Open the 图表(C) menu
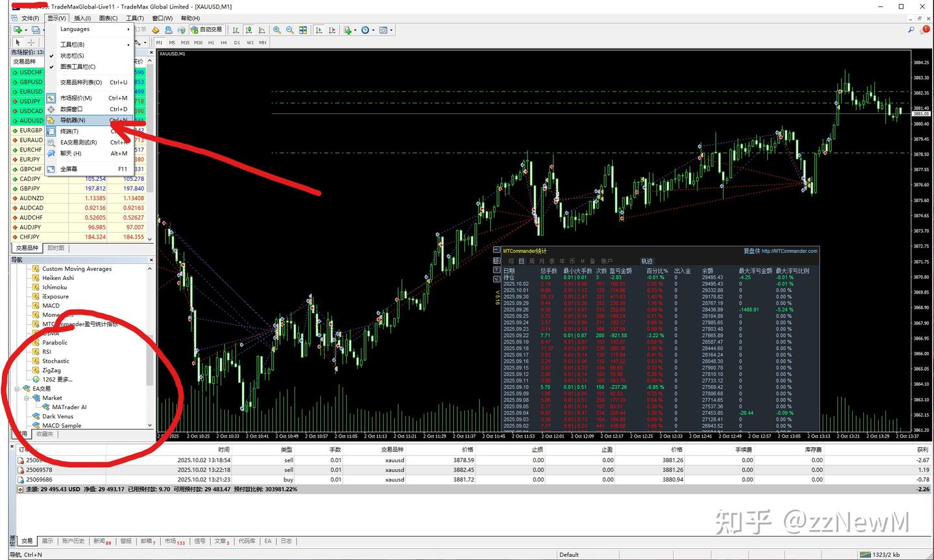Viewport: 934px width, 560px height. pos(108,18)
